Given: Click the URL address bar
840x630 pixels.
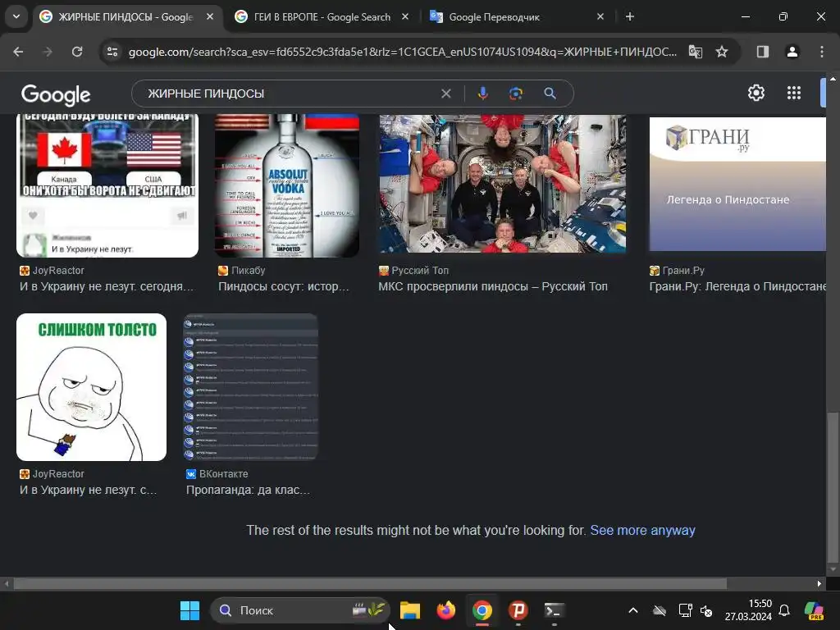Looking at the screenshot, I should point(402,52).
